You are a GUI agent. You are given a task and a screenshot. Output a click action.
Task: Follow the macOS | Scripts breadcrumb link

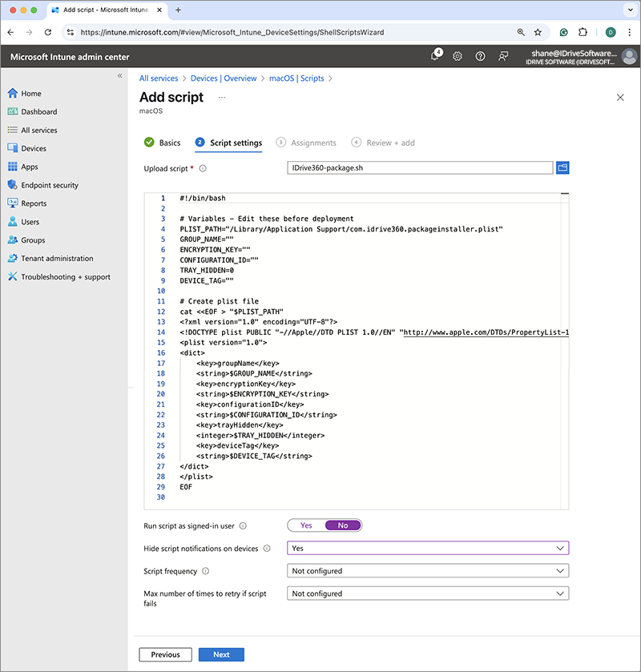point(296,78)
